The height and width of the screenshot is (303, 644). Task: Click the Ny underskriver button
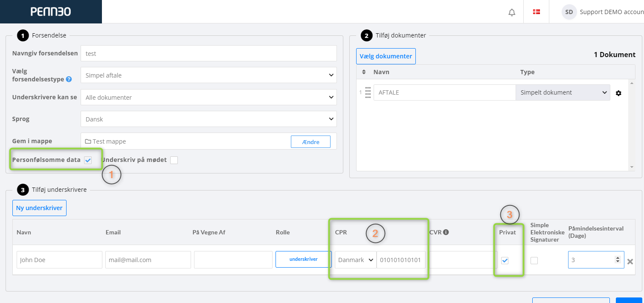(39, 208)
